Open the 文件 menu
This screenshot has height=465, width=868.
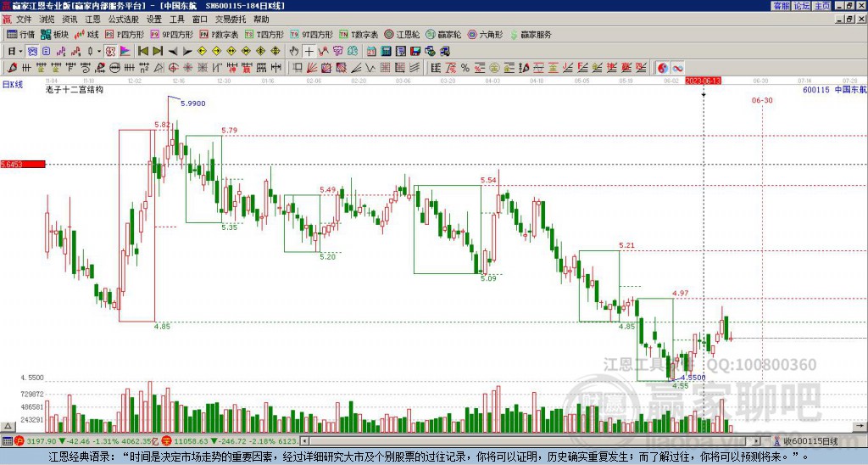tap(24, 20)
